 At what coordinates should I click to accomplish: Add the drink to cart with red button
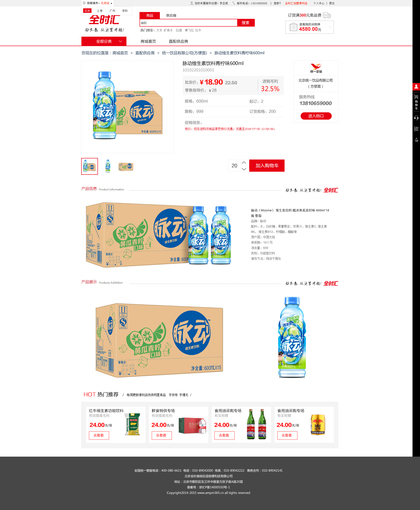tap(267, 166)
